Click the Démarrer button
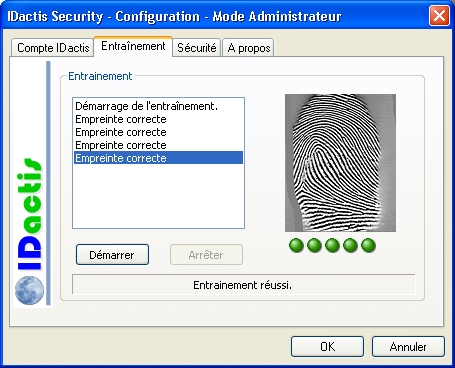Screen dimensions: 455x368 point(112,255)
